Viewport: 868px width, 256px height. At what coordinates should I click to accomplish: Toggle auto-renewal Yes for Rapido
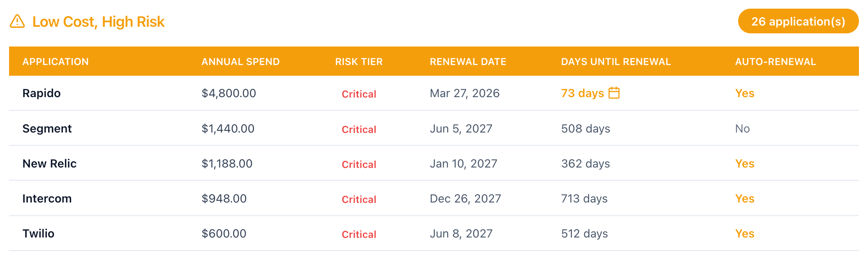[x=745, y=93]
